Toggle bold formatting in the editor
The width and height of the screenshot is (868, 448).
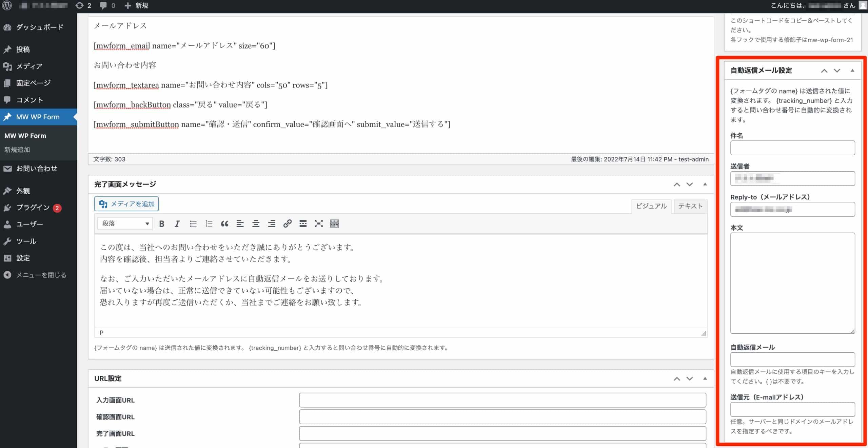click(162, 223)
